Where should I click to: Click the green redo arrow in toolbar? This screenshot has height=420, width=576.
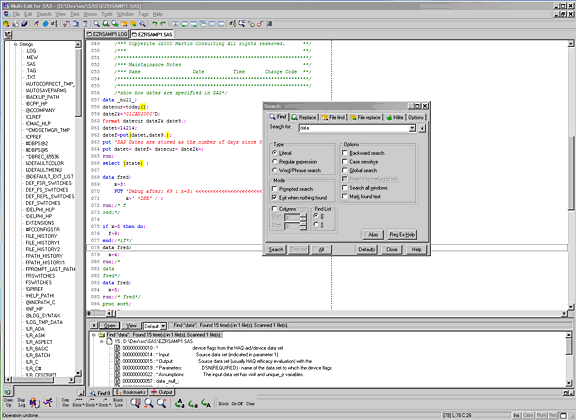click(x=163, y=24)
